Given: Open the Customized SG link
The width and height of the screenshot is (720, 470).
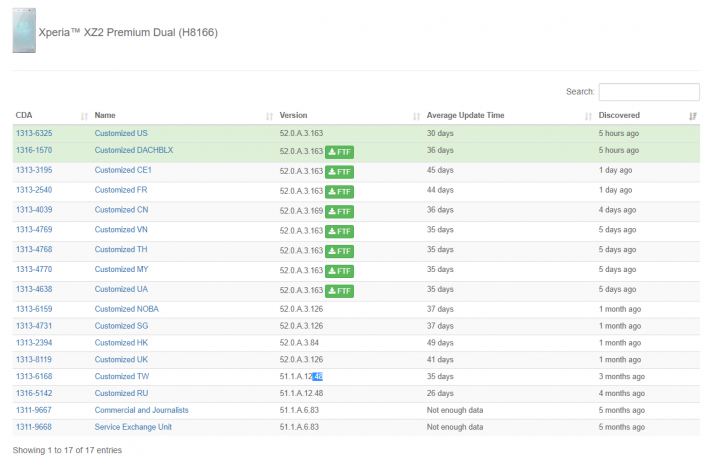Looking at the screenshot, I should coord(121,326).
